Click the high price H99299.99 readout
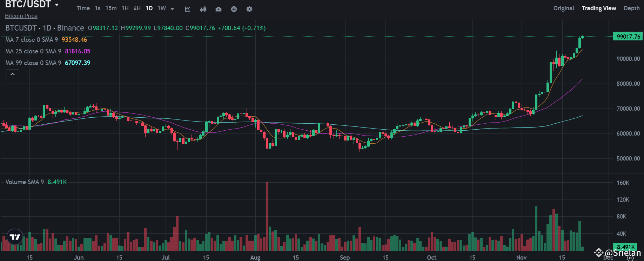644x261 pixels. pos(136,28)
